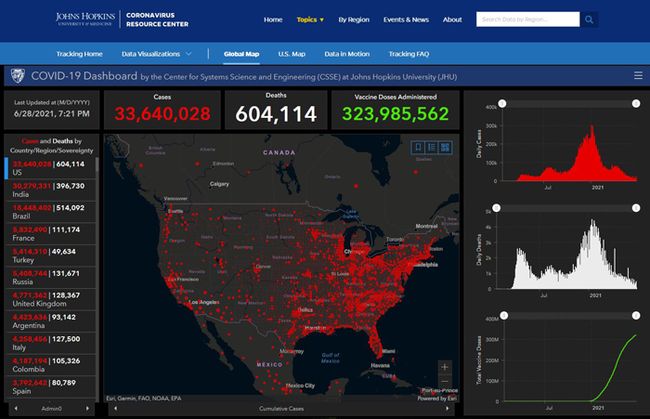The image size is (650, 419).
Task: Switch to the U.S. Map tab
Action: coord(291,53)
